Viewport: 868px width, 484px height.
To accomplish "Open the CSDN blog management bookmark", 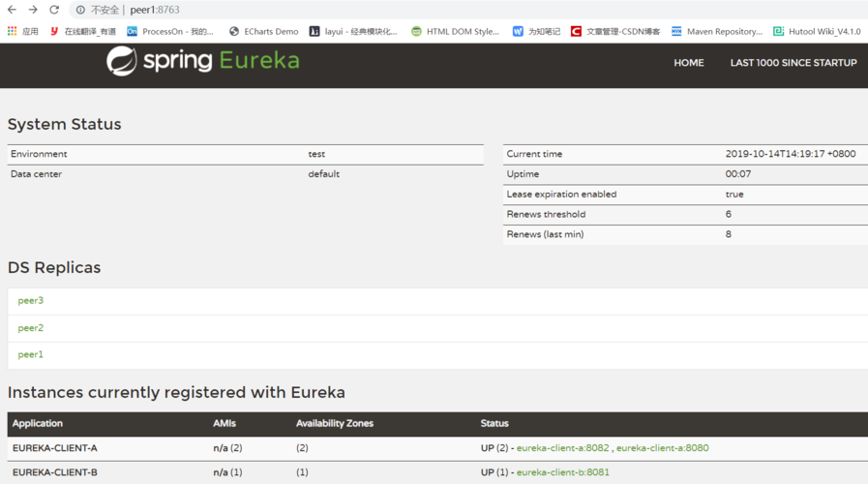I will (615, 32).
